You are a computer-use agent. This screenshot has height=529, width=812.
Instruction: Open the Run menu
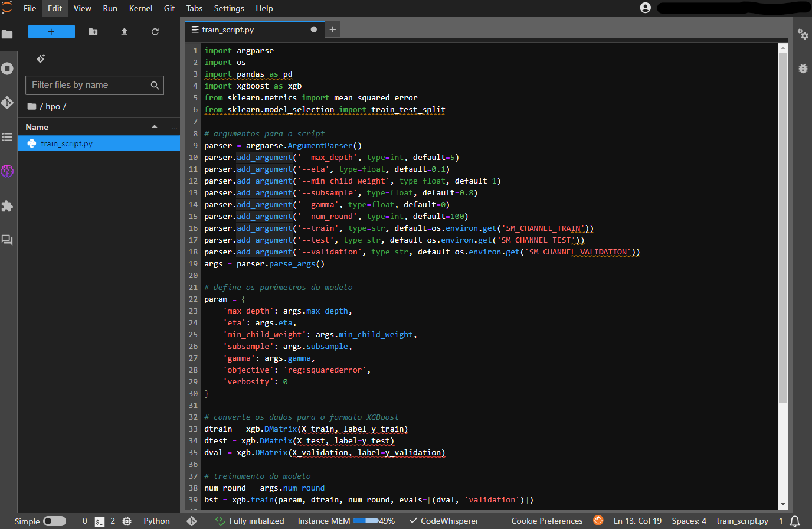(110, 8)
